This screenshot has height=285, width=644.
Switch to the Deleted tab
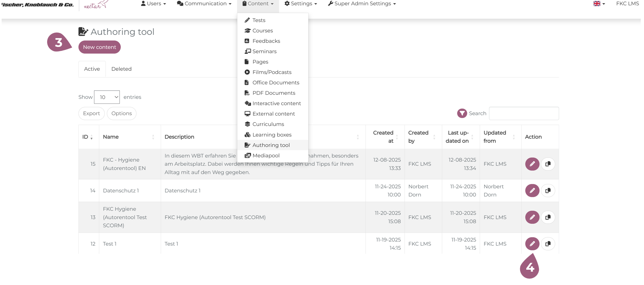click(121, 69)
